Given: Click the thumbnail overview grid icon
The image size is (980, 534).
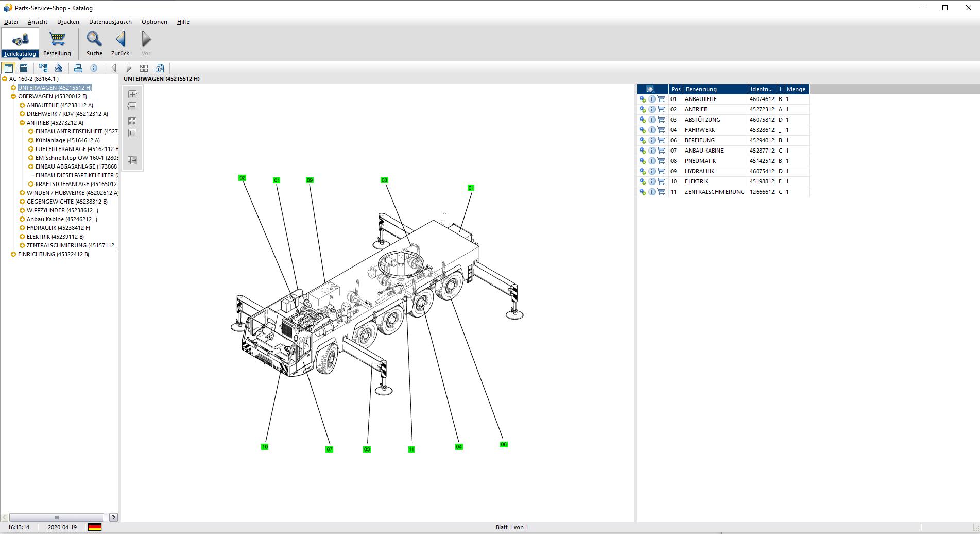Looking at the screenshot, I should pos(144,68).
